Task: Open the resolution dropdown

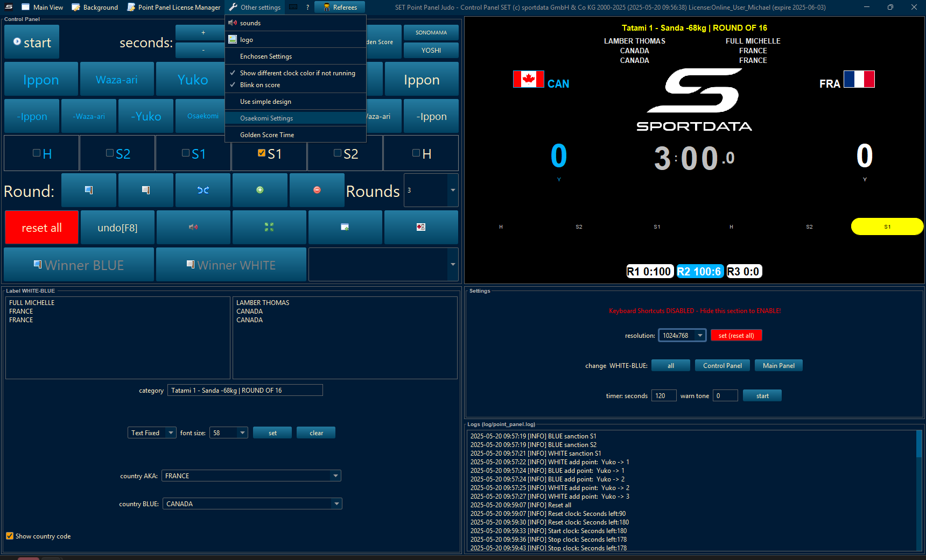Action: [x=682, y=336]
